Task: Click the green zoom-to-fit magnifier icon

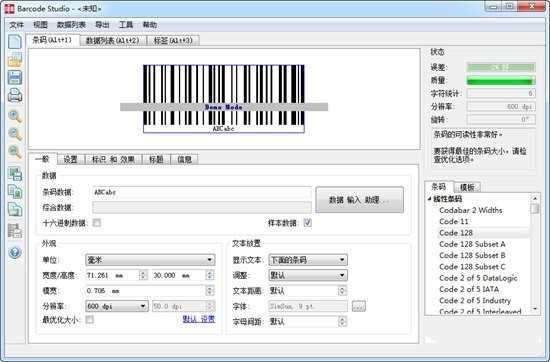Action: pos(15,152)
